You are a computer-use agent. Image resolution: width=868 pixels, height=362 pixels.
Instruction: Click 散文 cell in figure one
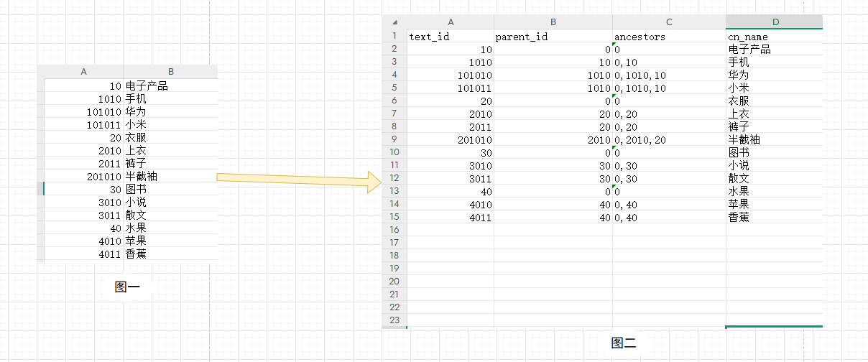coord(170,215)
